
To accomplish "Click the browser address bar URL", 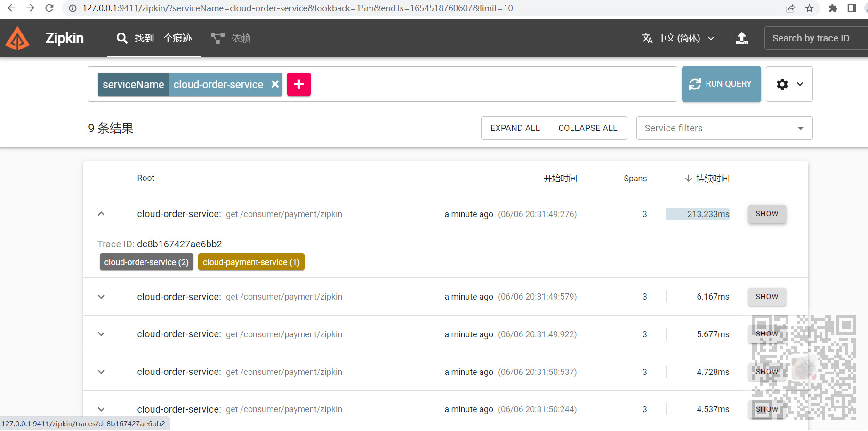I will [297, 8].
